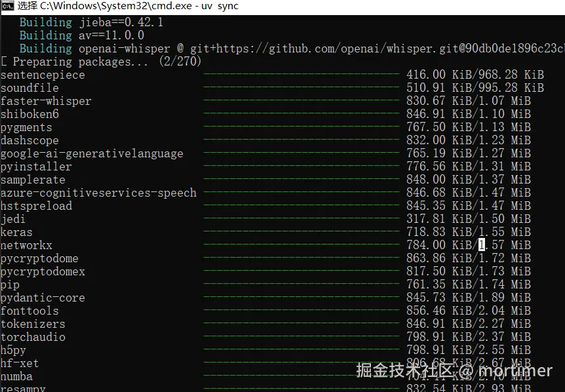Click the '845.73 KiB/1.89 MiB' size value
The height and width of the screenshot is (392, 565).
(469, 297)
